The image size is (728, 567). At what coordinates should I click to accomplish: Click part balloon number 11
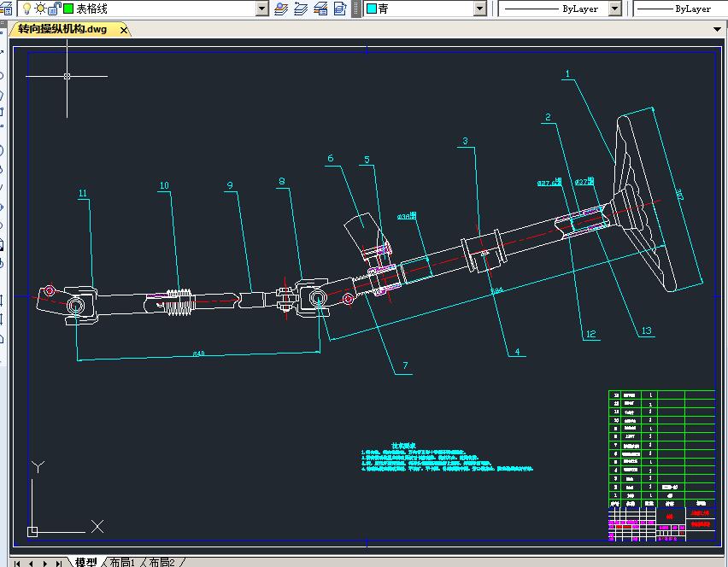(83, 193)
